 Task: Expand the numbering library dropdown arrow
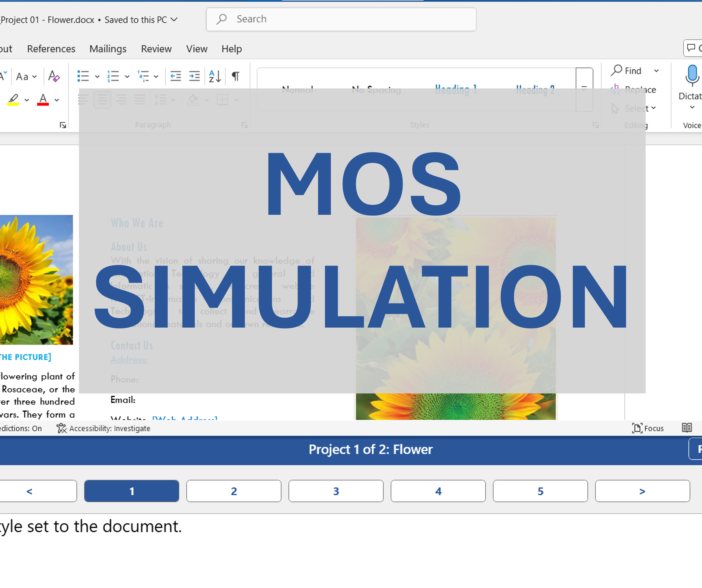(x=127, y=77)
